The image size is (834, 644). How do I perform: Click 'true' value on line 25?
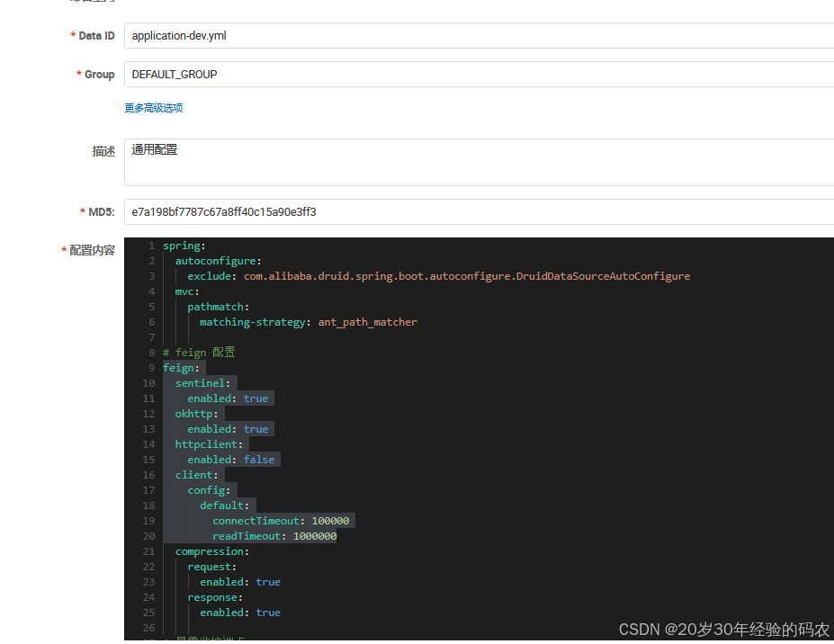268,613
